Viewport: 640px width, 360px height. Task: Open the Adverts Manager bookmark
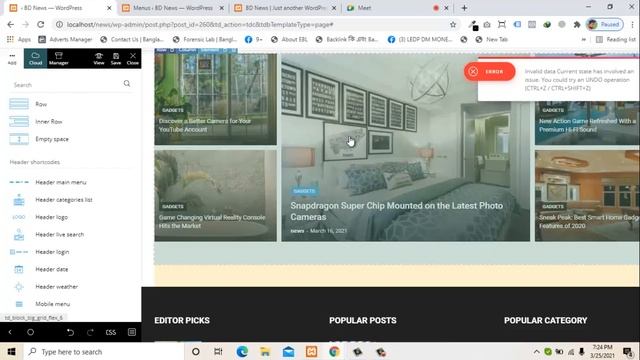point(65,40)
